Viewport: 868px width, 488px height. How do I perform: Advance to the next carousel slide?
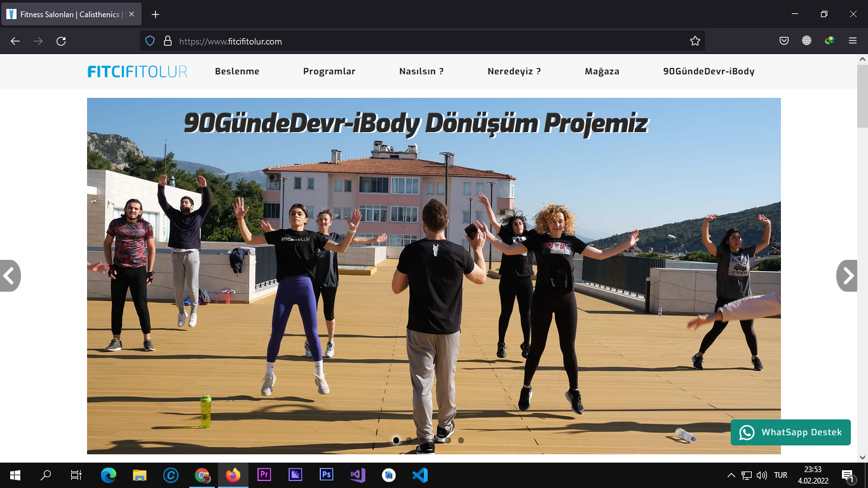[847, 276]
